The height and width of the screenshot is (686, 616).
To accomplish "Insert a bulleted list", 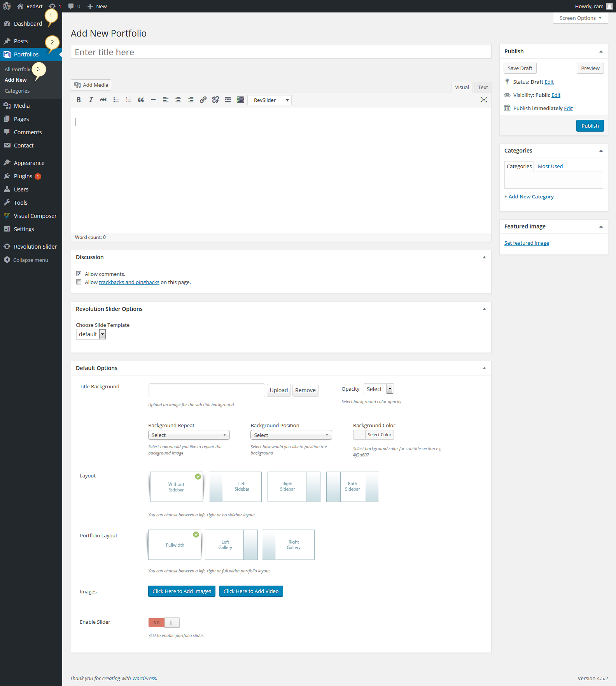I will pyautogui.click(x=116, y=100).
